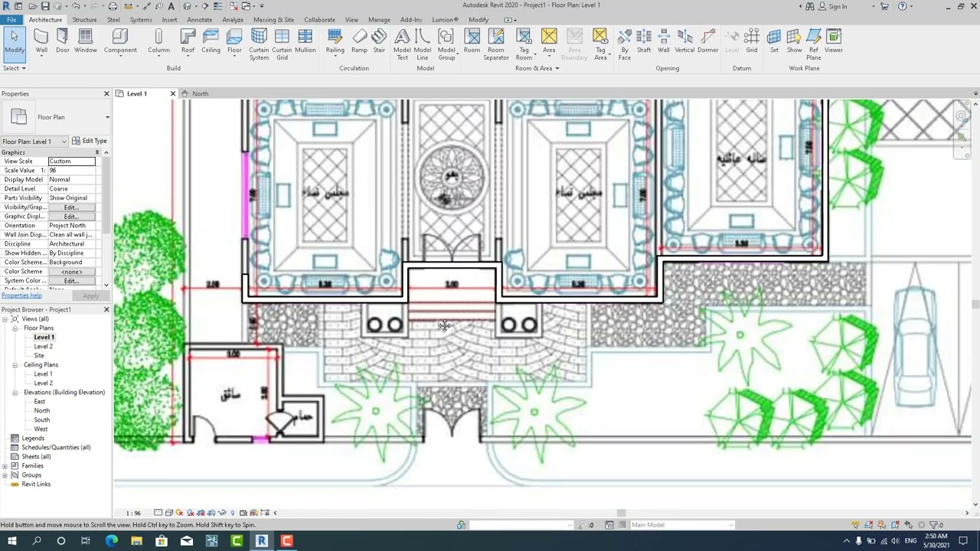
Task: Select the Shaft opening tool
Action: point(644,41)
